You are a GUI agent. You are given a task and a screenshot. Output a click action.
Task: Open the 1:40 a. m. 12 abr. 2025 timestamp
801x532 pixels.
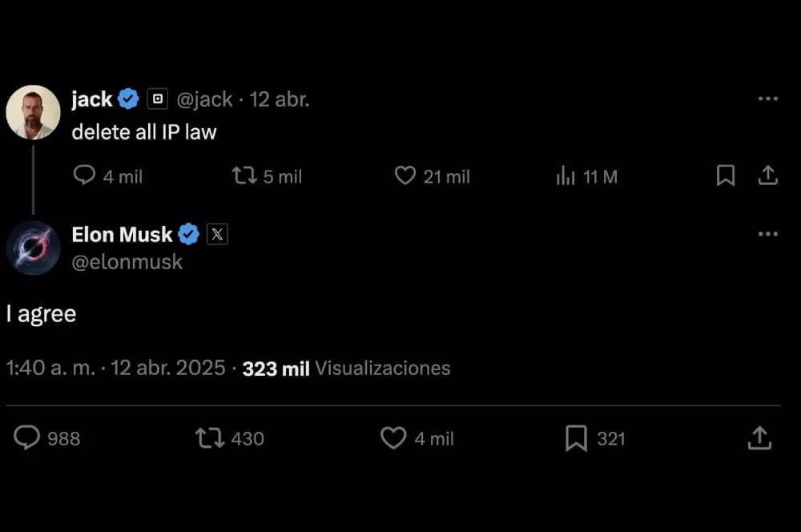pos(116,368)
